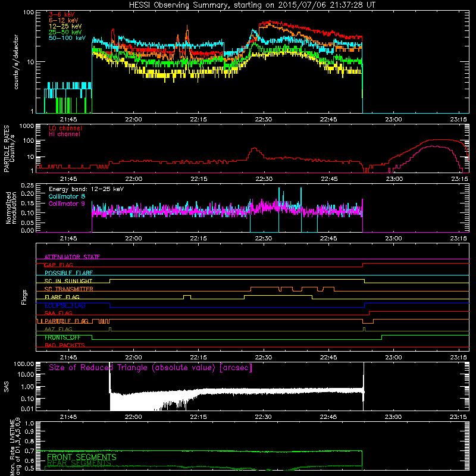The height and width of the screenshot is (476, 476).
Task: Select the '6-12 keV' orange legend label
Action: 64,20
